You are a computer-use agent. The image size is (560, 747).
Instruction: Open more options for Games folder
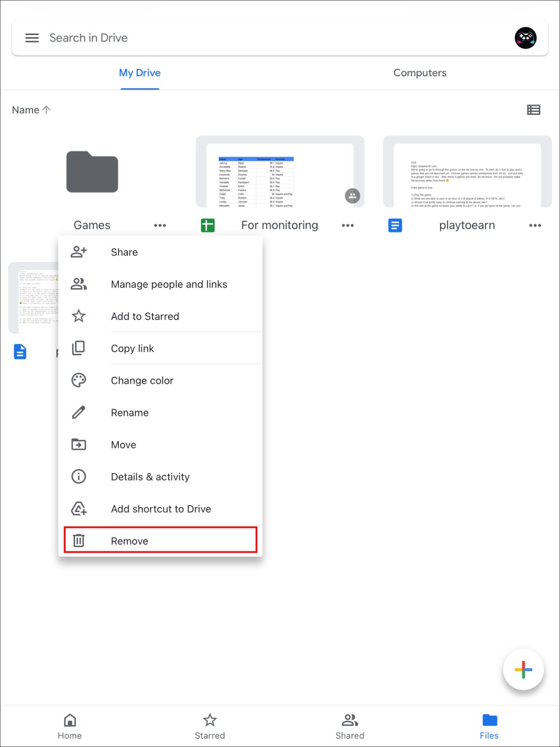tap(160, 226)
